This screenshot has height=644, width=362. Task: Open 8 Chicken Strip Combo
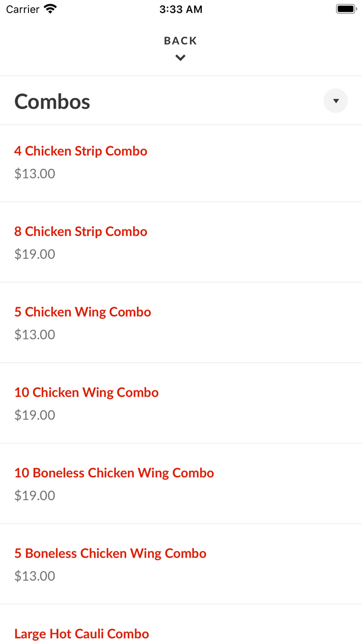point(81,231)
